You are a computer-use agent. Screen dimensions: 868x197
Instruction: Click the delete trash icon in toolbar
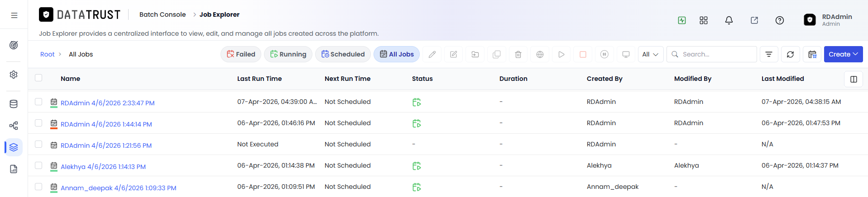(x=518, y=54)
